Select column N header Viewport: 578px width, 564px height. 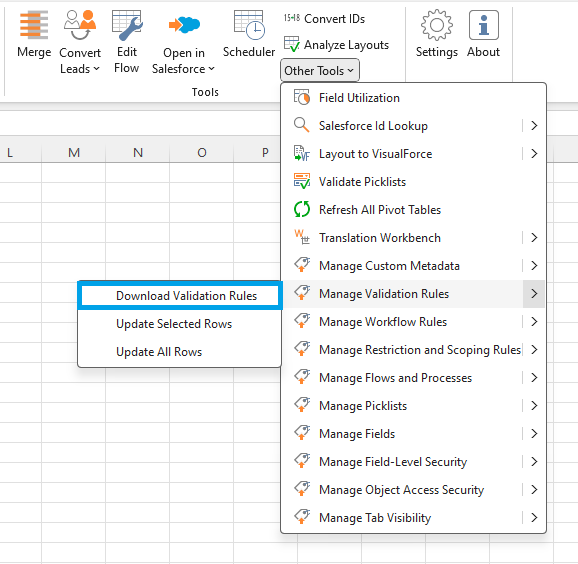(138, 152)
